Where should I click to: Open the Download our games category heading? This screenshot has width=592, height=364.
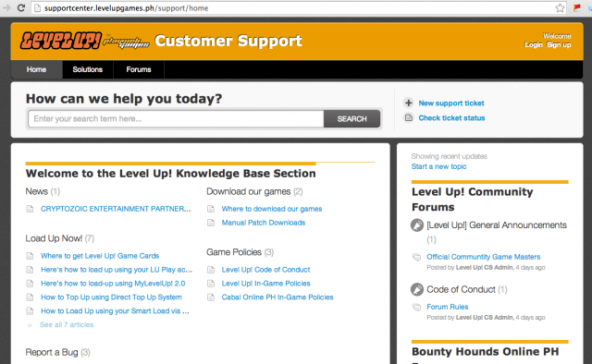[249, 191]
